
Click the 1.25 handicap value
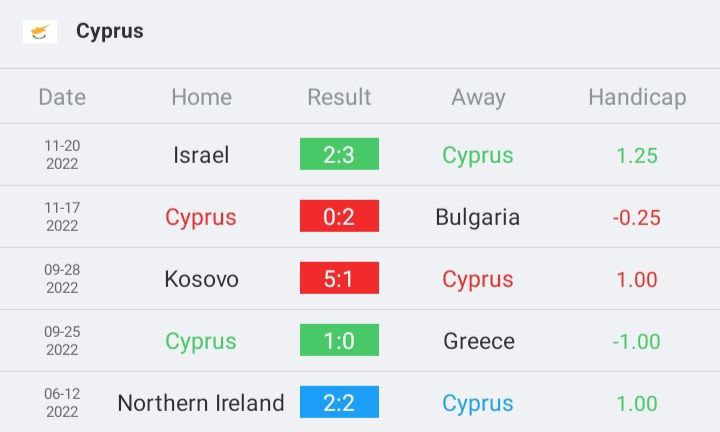pos(637,156)
